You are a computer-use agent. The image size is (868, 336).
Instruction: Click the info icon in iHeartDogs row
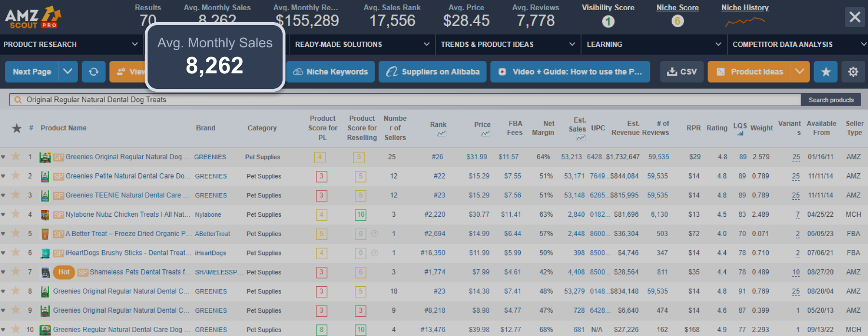(x=375, y=252)
